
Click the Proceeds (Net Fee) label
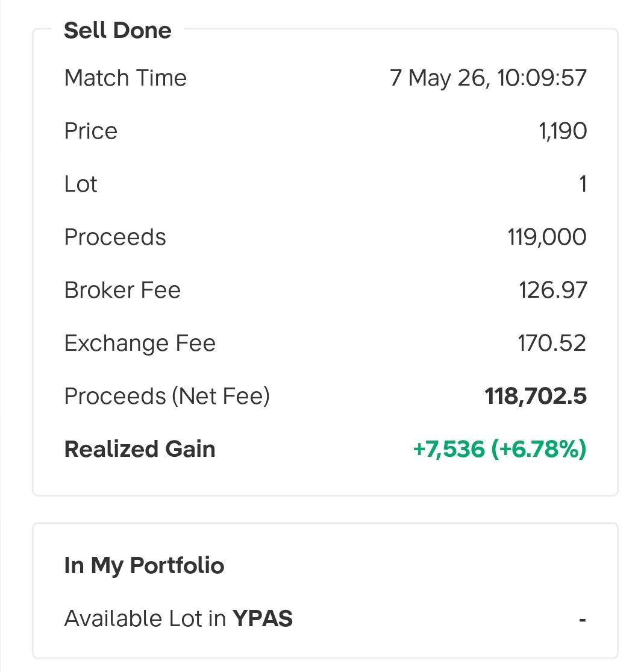click(x=167, y=396)
